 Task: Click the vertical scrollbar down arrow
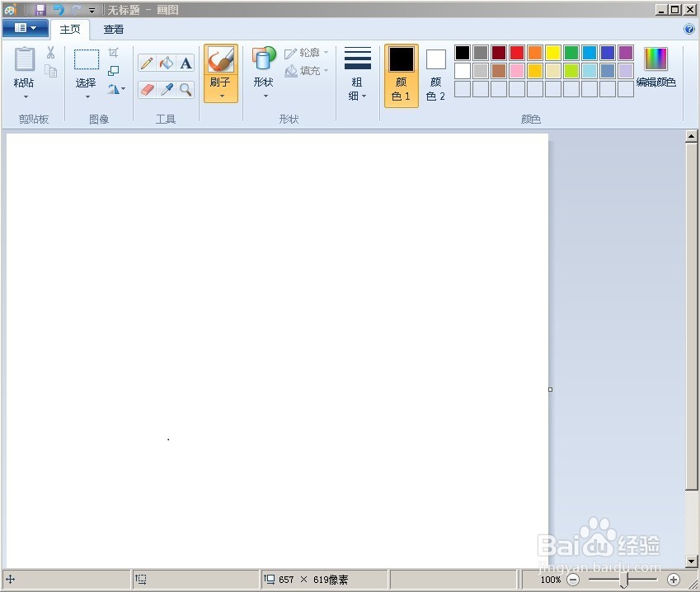coord(691,561)
